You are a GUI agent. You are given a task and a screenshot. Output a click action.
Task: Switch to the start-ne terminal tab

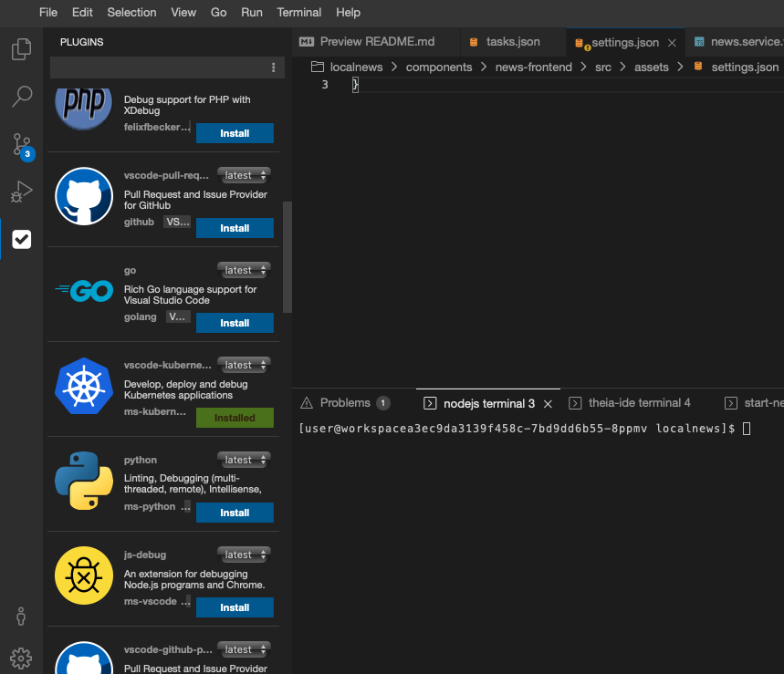tap(755, 403)
